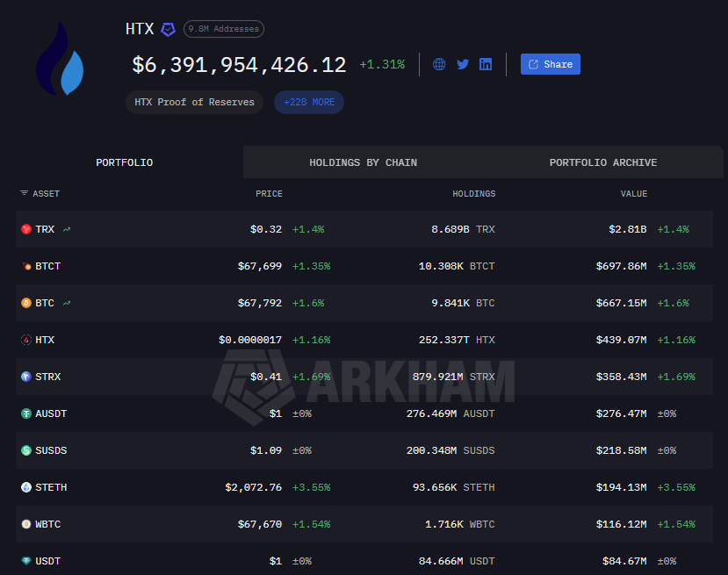Open the BTC trend chart icon
The image size is (728, 575).
(x=67, y=303)
